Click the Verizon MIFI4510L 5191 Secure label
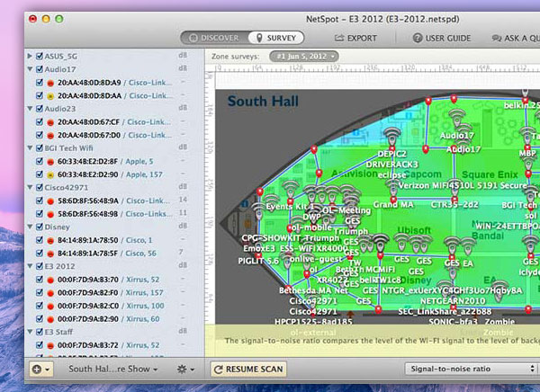 [463, 185]
